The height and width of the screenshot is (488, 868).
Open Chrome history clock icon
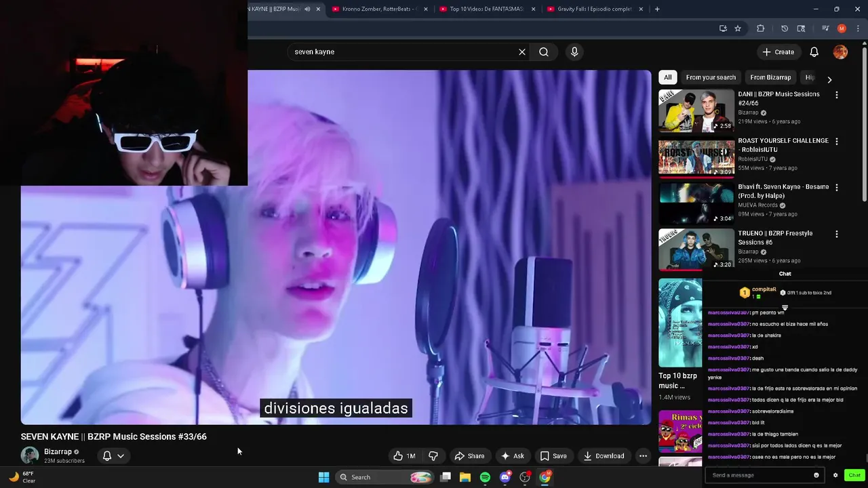tap(785, 28)
